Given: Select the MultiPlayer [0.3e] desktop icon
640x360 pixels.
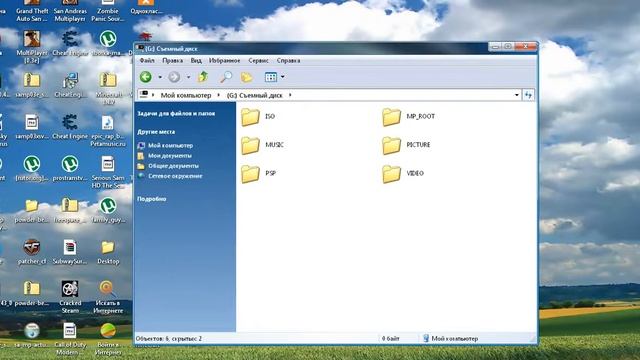Looking at the screenshot, I should click(x=32, y=47).
